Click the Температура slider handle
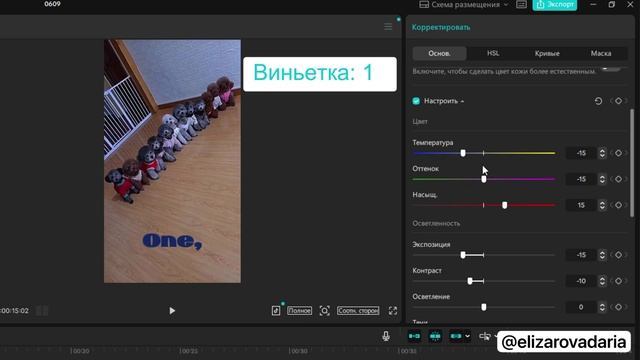The height and width of the screenshot is (360, 640). [x=463, y=153]
